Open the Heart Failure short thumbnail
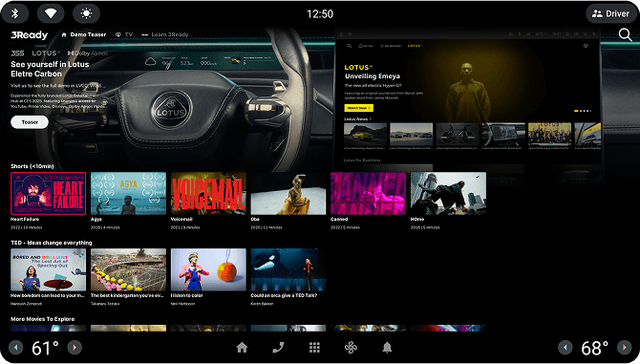Screen dimensions: 640x364 pyautogui.click(x=48, y=193)
